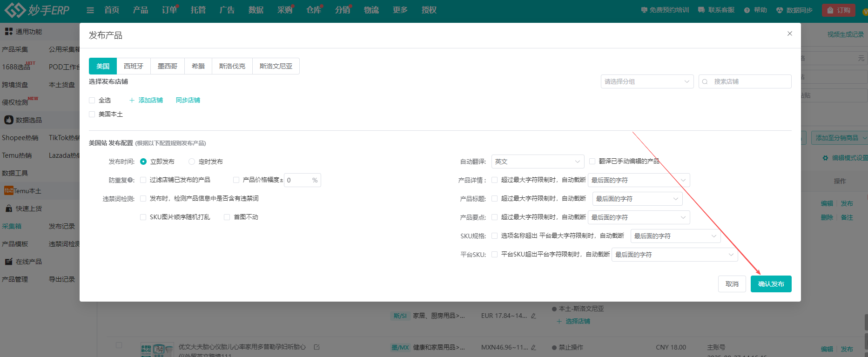Click 视频生成记录 link

coord(845,34)
